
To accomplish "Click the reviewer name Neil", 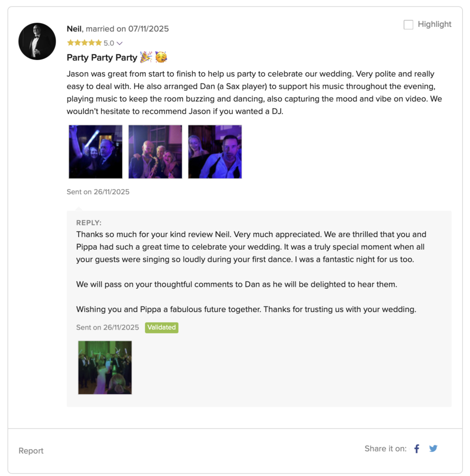I will click(x=74, y=29).
